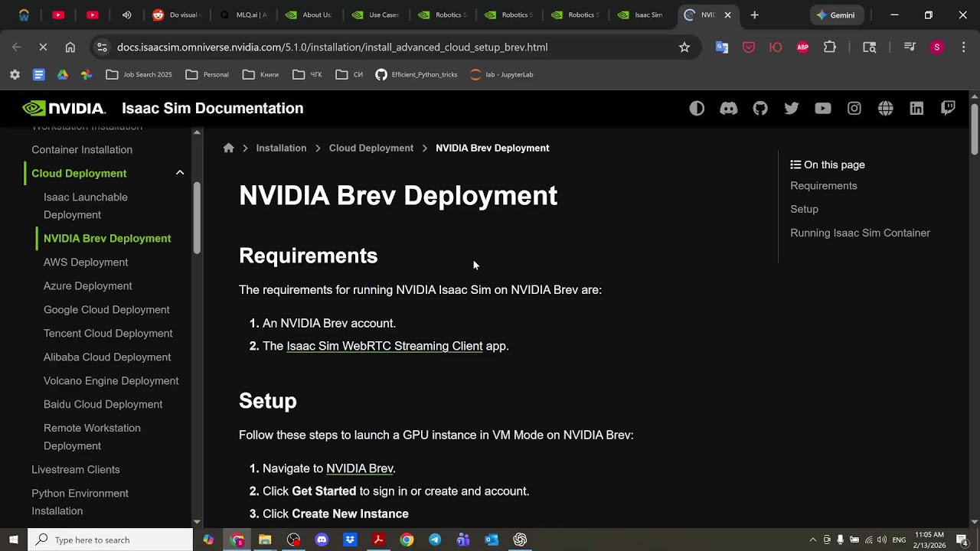Open AWS Deployment in the sidebar
Screen dimensions: 980x551
tap(86, 262)
